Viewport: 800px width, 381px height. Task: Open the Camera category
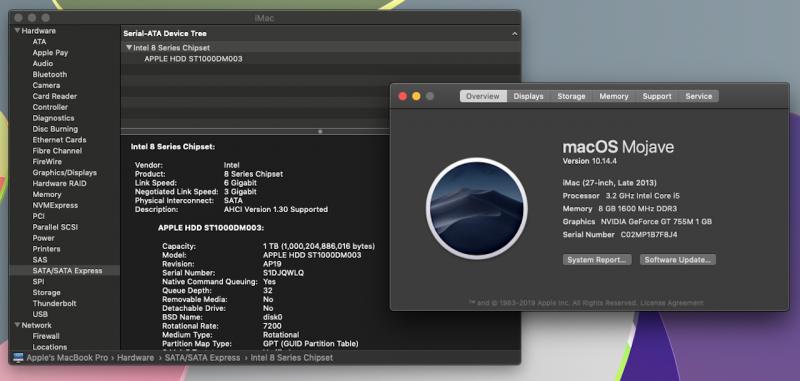[46, 85]
